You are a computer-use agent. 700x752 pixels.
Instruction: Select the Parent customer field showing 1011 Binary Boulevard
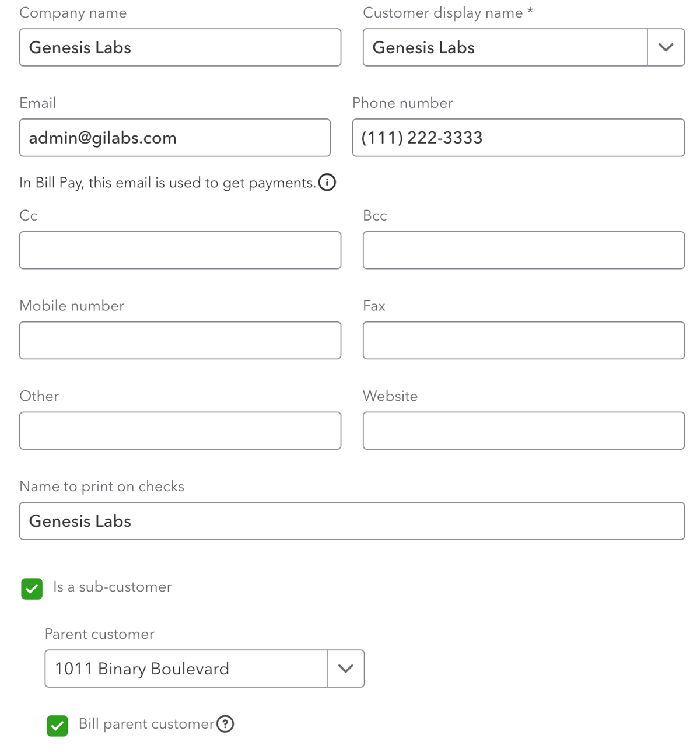tap(186, 669)
